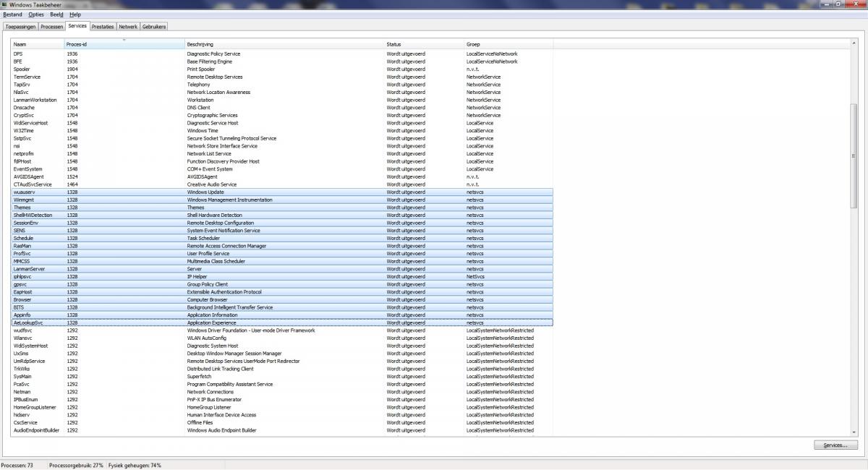
Task: Sort by the Beschrijving column header
Action: pyautogui.click(x=285, y=45)
